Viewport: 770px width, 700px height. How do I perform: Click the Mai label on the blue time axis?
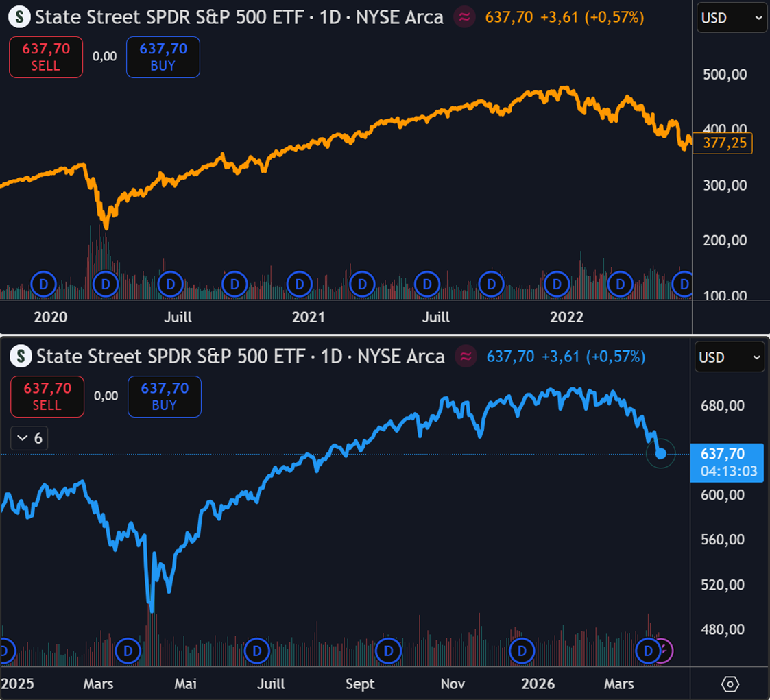click(x=186, y=684)
